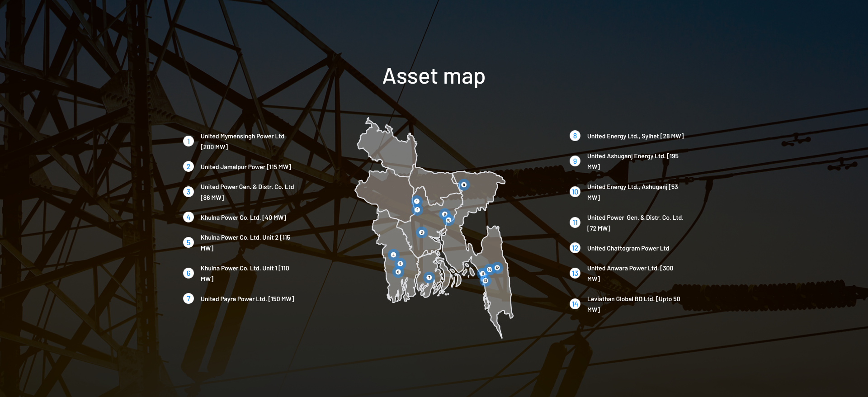Click legend number 3 circle icon

tap(189, 192)
